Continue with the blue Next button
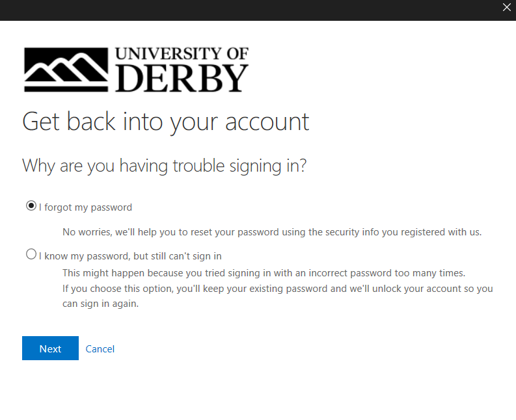 point(50,348)
